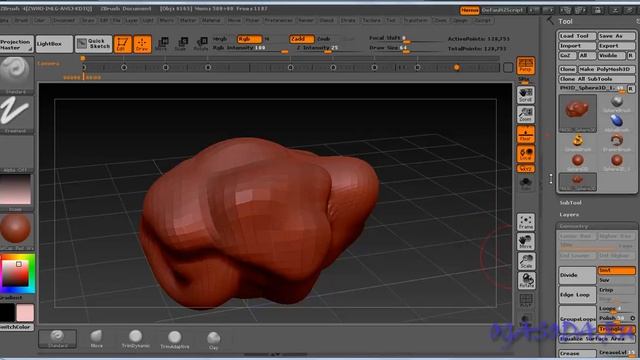This screenshot has height=360, width=640.
Task: Click the Rotate view icon in right shelf
Action: point(526,281)
